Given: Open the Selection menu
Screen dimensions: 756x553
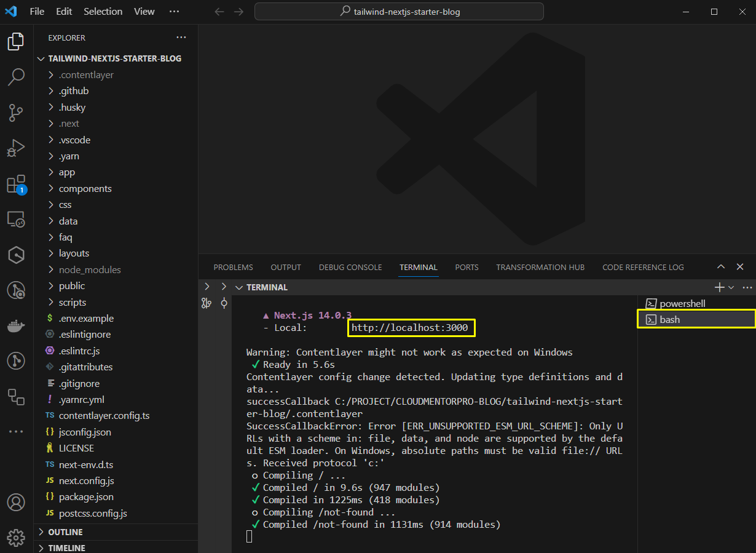Looking at the screenshot, I should (103, 12).
